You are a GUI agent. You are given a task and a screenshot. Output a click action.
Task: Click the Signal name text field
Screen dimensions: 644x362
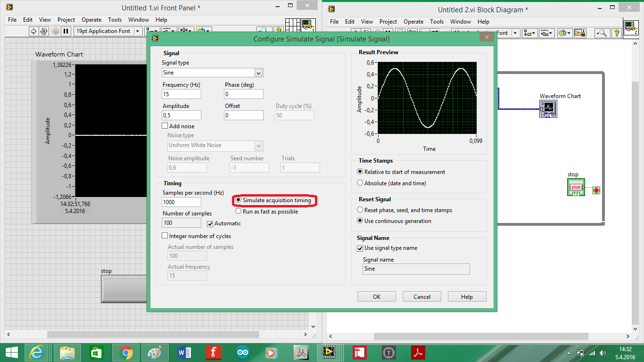[416, 269]
